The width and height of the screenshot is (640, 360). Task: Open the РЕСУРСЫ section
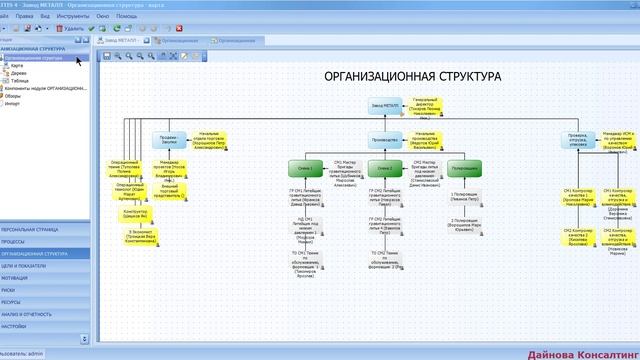tap(45, 302)
